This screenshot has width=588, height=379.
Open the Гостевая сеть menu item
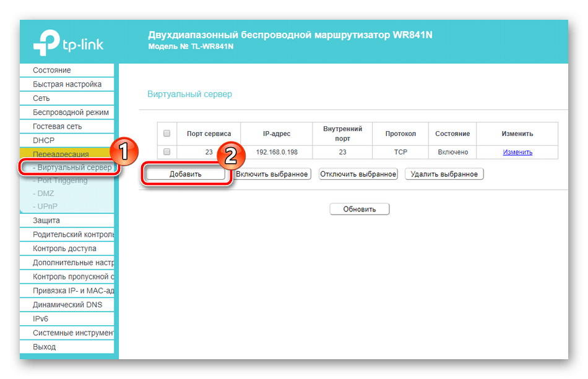57,126
